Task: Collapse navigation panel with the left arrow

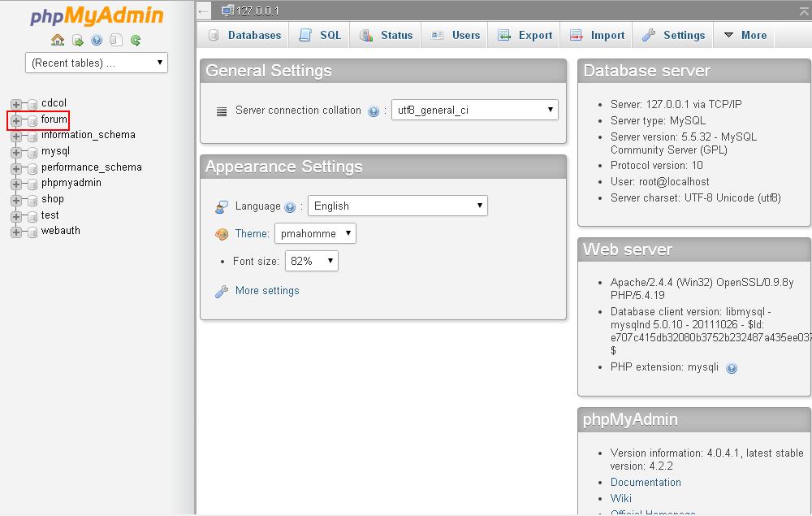Action: 204,11
